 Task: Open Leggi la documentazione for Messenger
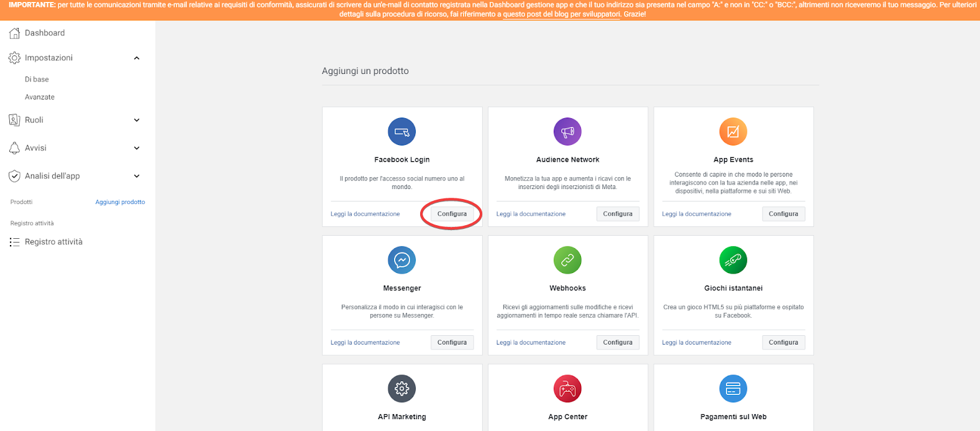pyautogui.click(x=365, y=343)
